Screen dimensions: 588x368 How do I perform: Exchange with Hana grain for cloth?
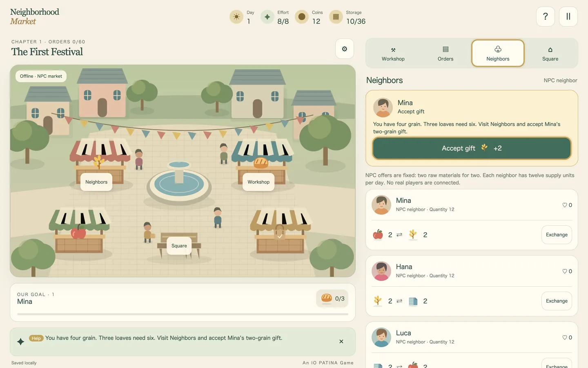(557, 301)
